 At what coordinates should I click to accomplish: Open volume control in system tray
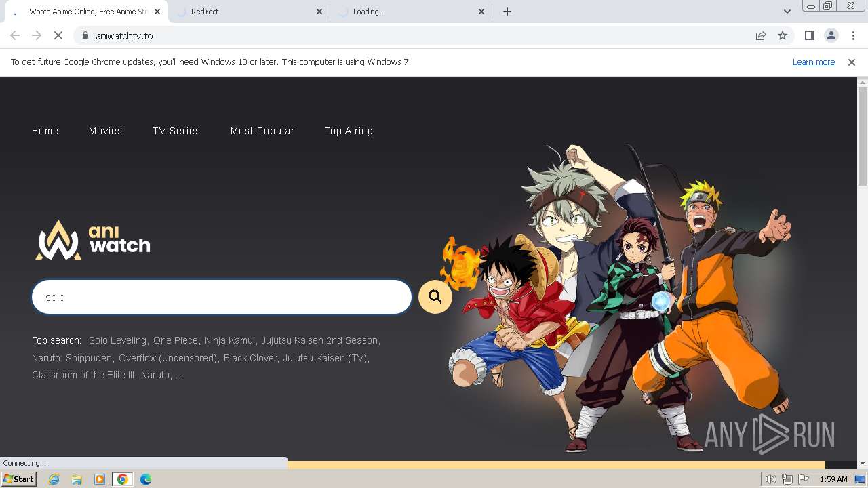(x=771, y=479)
